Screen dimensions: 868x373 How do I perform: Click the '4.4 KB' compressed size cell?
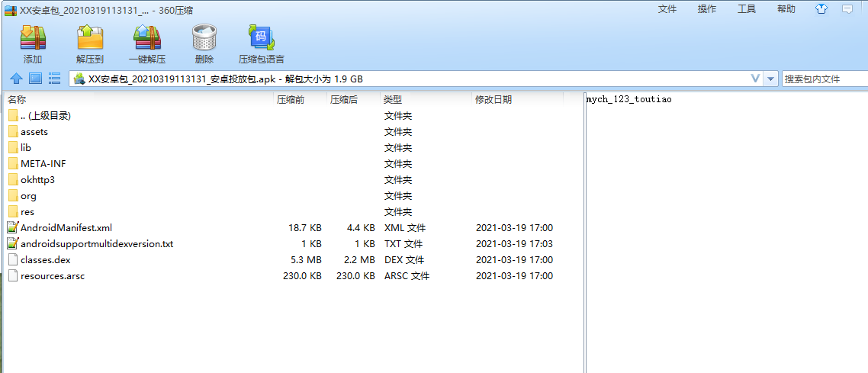pos(361,228)
